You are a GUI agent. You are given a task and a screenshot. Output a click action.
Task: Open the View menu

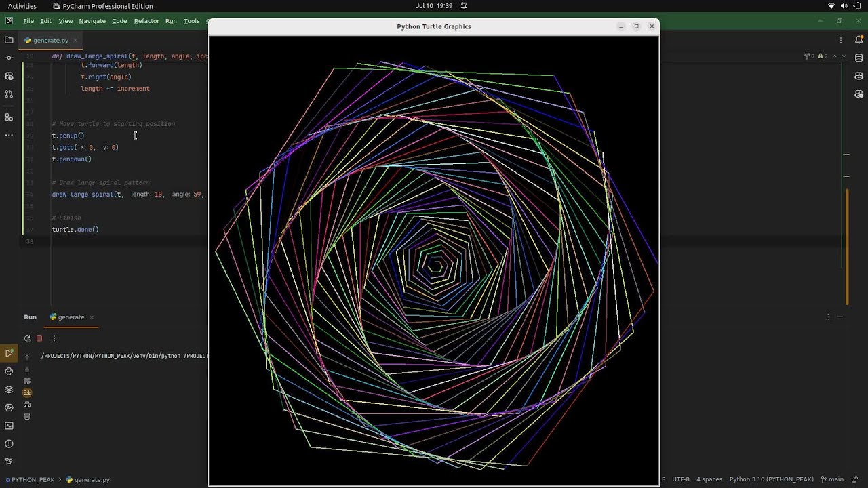(x=66, y=21)
